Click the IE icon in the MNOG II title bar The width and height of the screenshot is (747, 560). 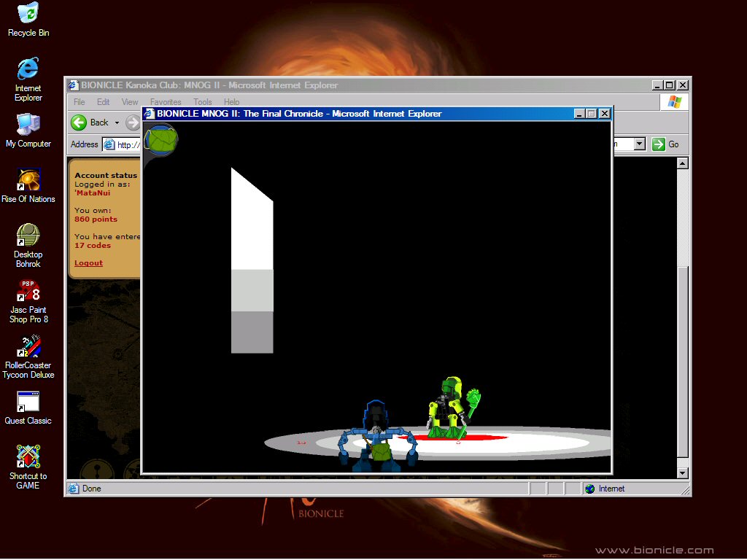tap(149, 113)
